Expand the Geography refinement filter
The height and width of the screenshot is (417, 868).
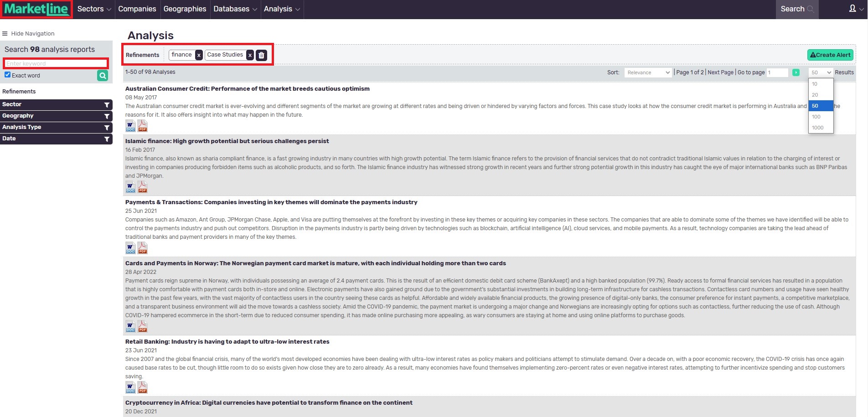point(56,116)
